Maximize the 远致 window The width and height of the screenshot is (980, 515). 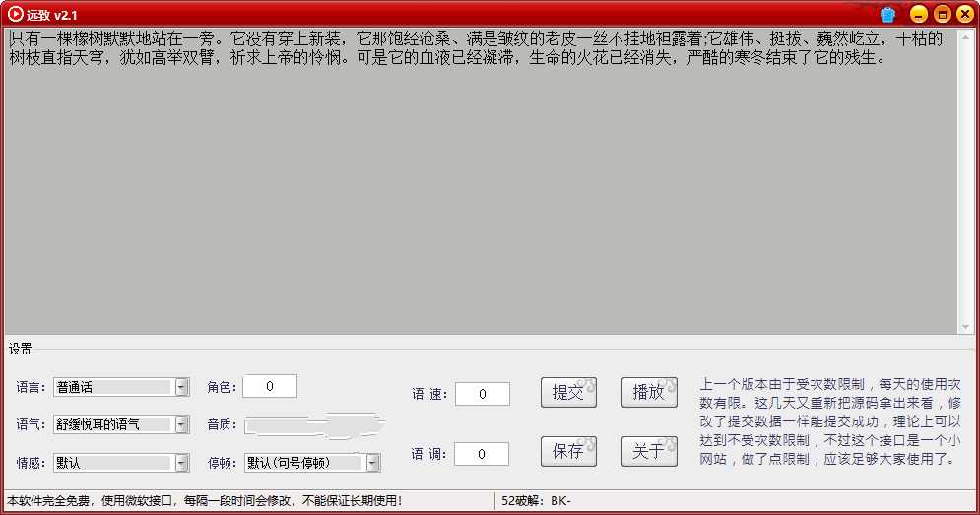pos(942,14)
